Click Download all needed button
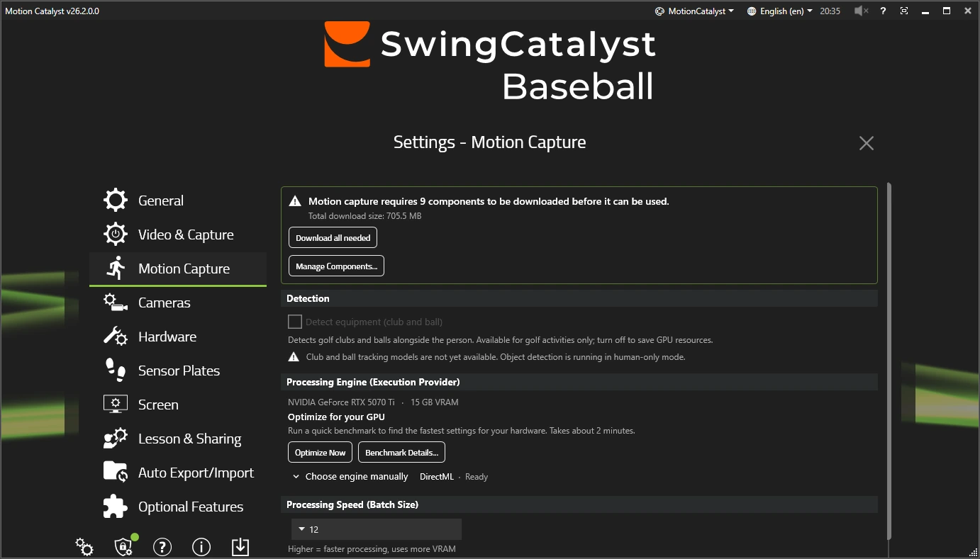 [333, 237]
